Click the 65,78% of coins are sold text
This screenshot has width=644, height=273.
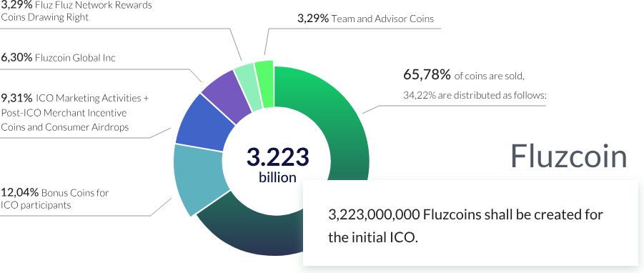pos(464,76)
